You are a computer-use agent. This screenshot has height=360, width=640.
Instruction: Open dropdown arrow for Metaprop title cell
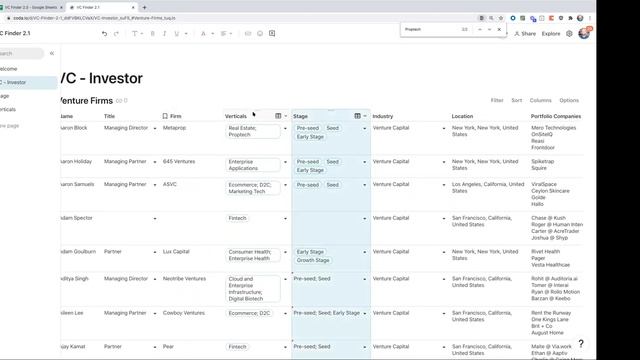click(x=155, y=129)
